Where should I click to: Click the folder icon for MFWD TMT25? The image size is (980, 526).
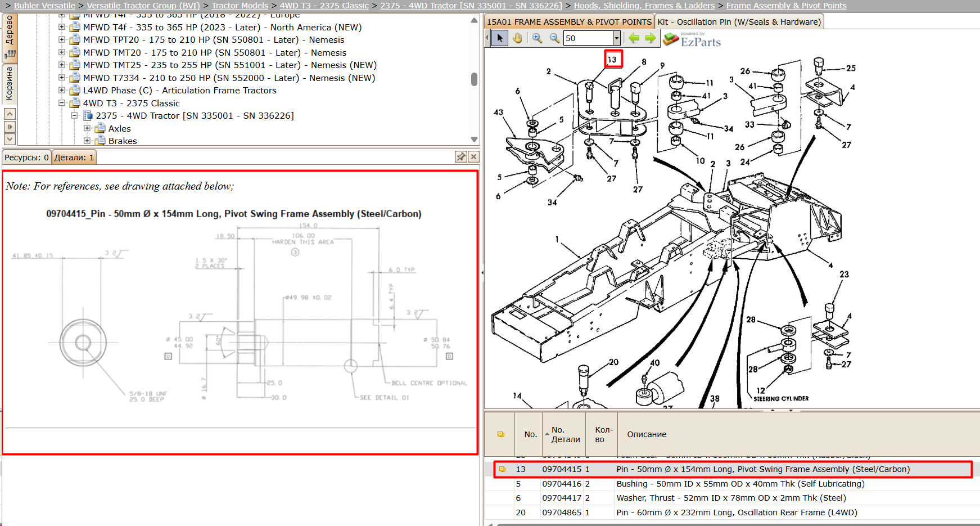click(x=75, y=65)
